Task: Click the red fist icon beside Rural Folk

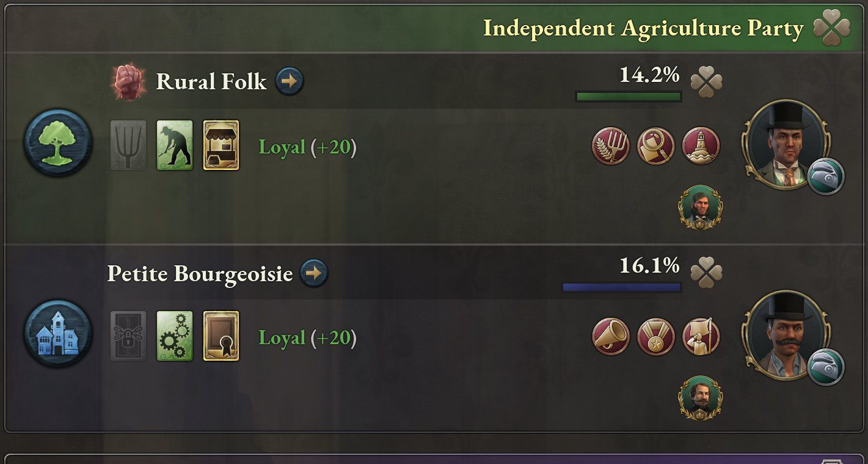Action: coord(128,82)
